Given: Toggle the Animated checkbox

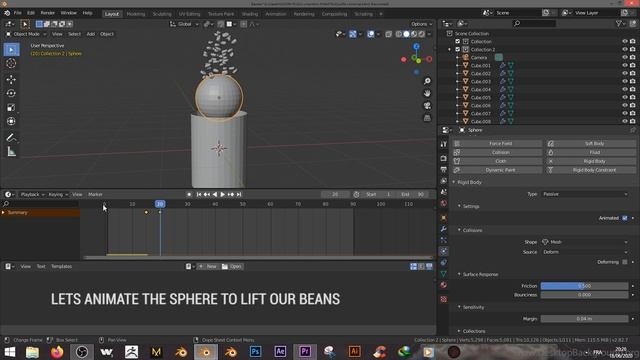Looking at the screenshot, I should click(625, 218).
